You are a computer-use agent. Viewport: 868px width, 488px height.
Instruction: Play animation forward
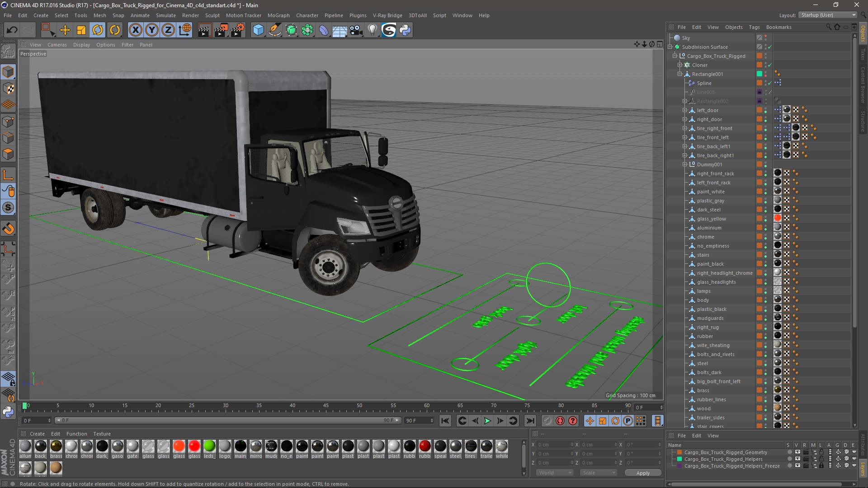(x=488, y=421)
